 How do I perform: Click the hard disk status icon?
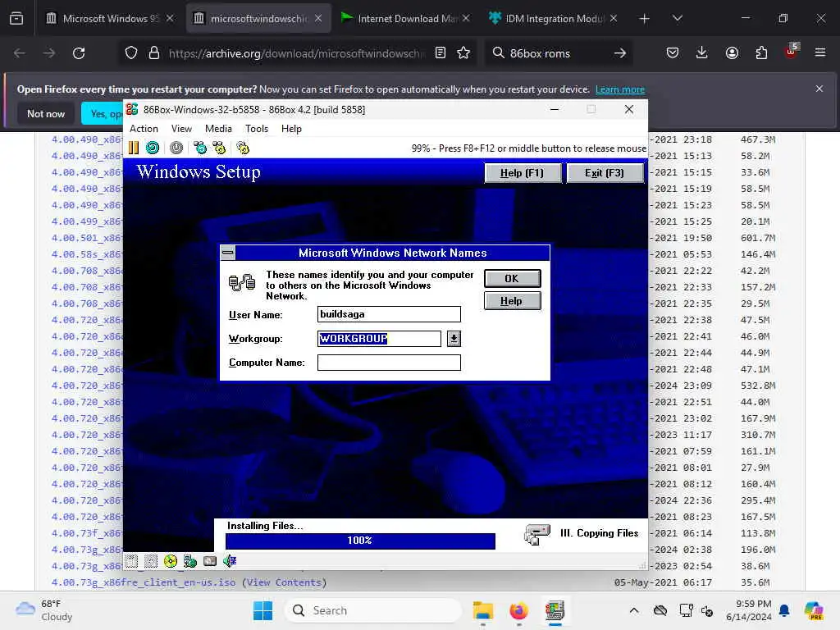(x=210, y=561)
